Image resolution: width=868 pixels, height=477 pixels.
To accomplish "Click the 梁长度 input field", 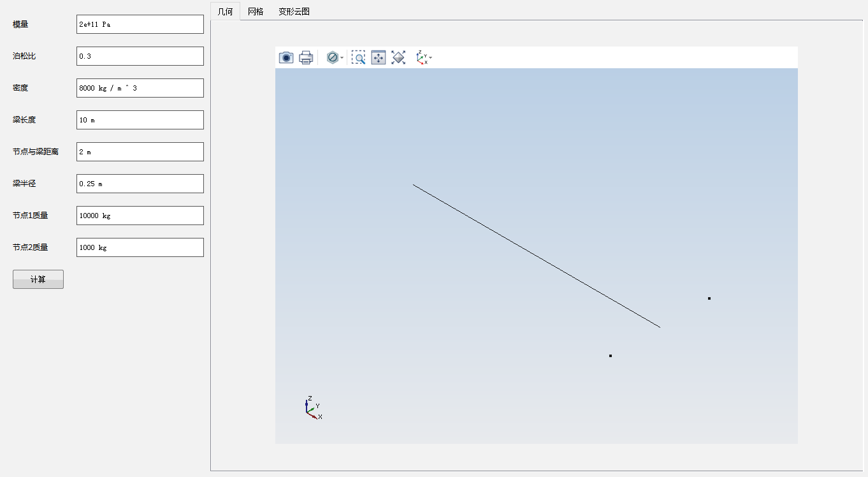I will (x=140, y=120).
